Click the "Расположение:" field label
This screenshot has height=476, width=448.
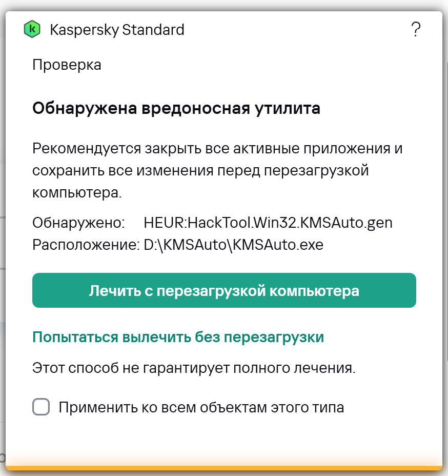86,245
